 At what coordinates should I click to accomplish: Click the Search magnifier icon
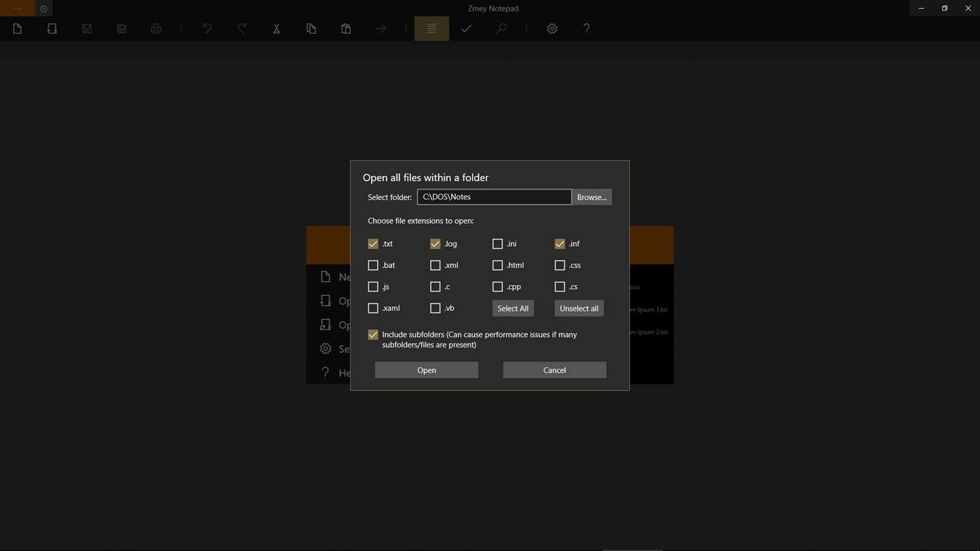(501, 29)
